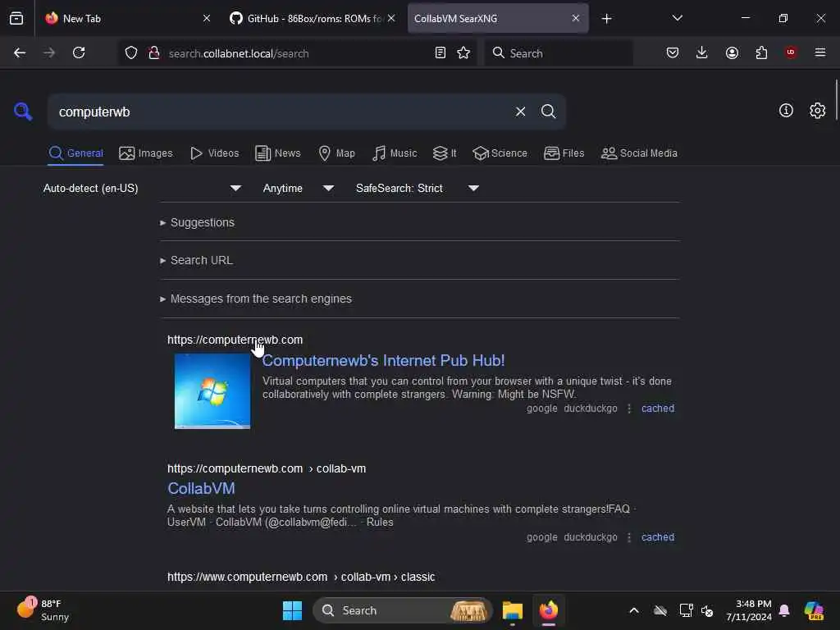The image size is (840, 630).
Task: Select the Music search category
Action: (x=395, y=153)
